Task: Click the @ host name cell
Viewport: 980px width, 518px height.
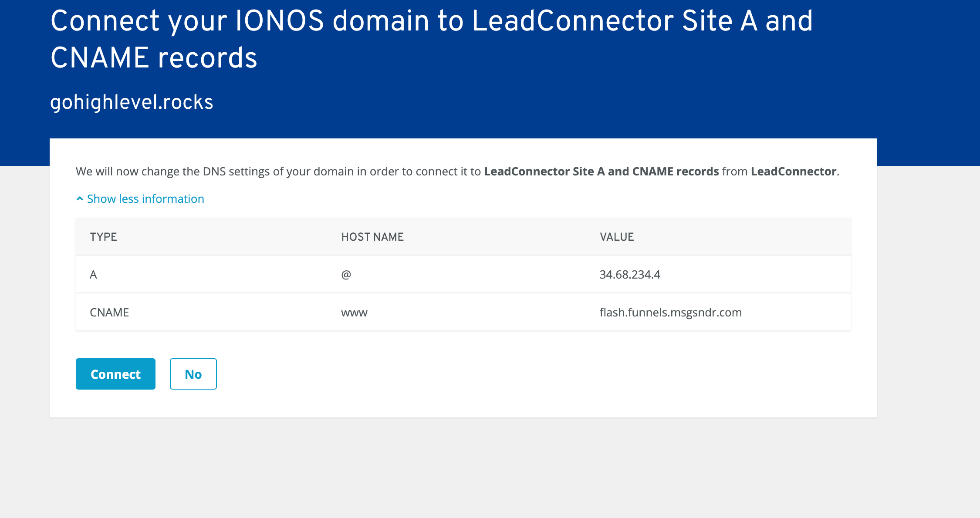Action: [x=346, y=275]
